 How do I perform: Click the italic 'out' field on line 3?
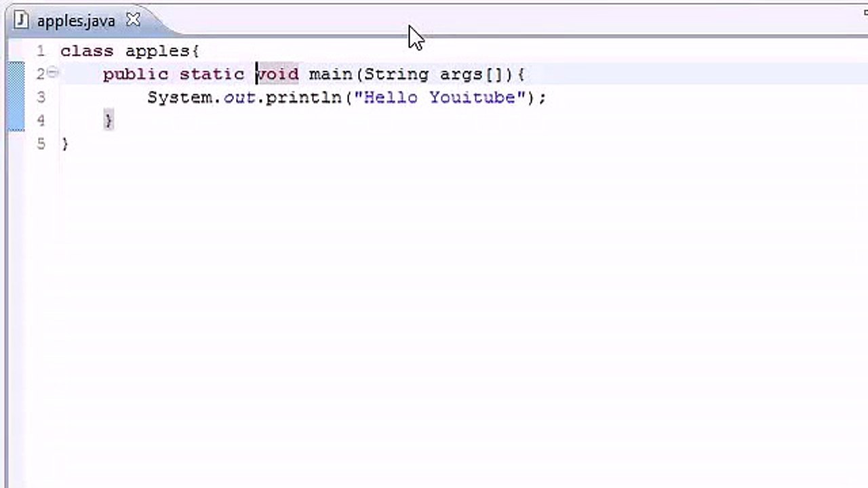point(239,98)
